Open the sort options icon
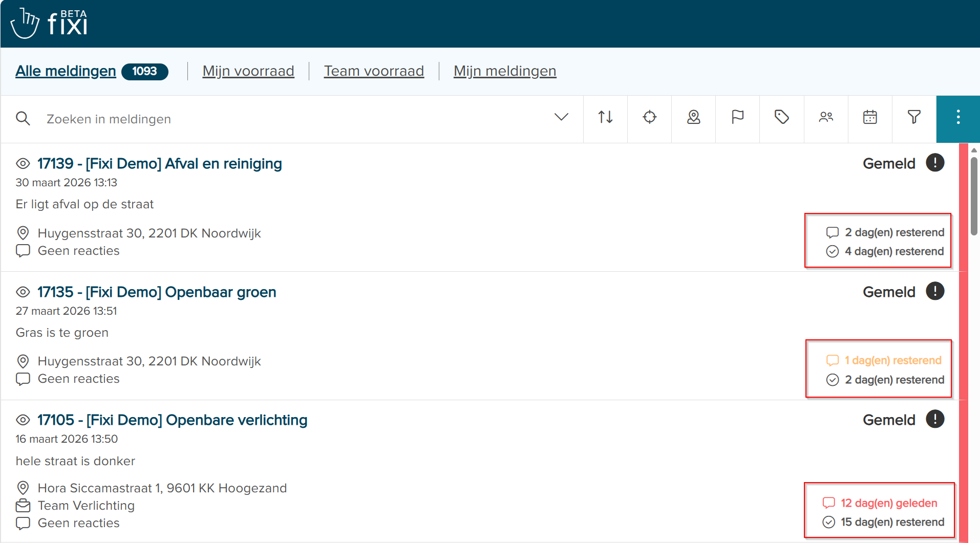 (x=605, y=118)
